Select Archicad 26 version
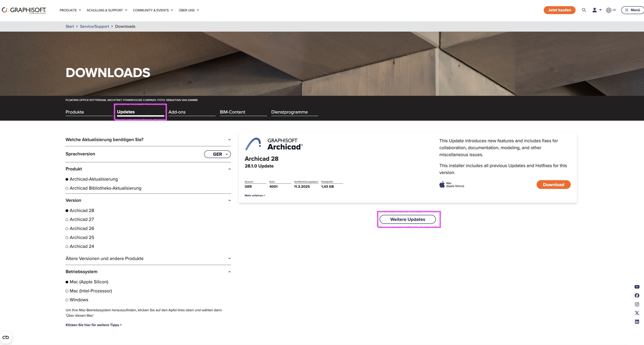The image size is (644, 345). point(80,228)
